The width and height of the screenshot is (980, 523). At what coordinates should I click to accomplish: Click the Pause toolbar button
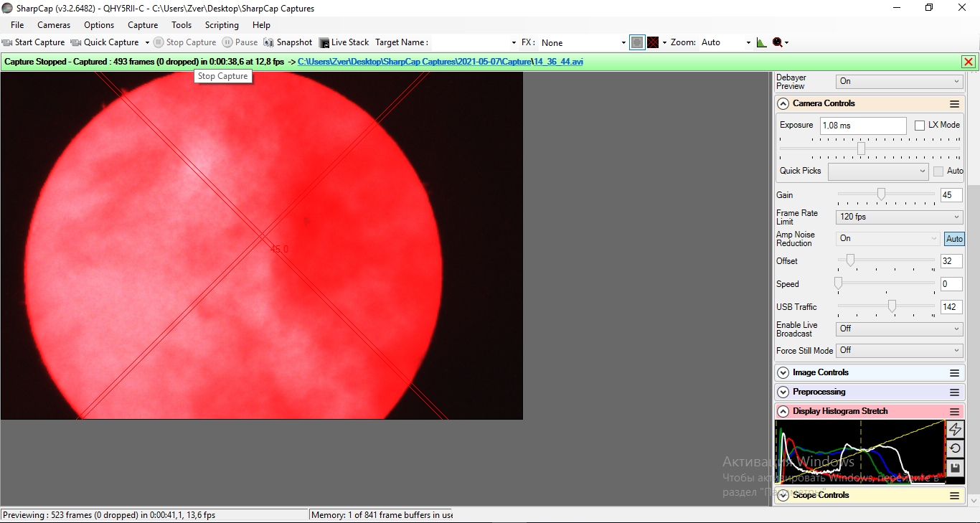(x=240, y=42)
